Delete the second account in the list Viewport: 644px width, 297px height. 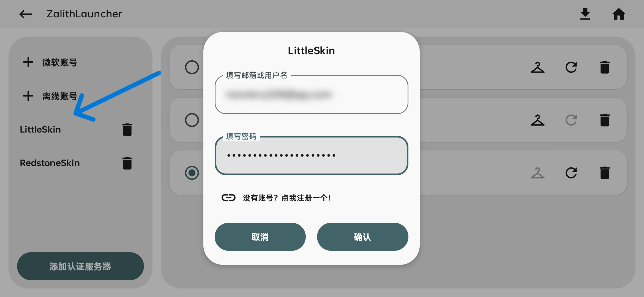pyautogui.click(x=605, y=120)
